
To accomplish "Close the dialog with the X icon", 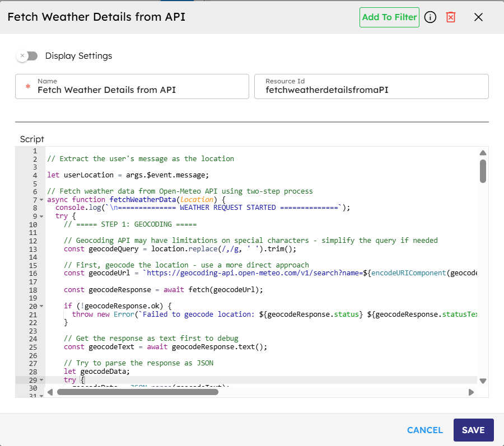I will (x=478, y=17).
